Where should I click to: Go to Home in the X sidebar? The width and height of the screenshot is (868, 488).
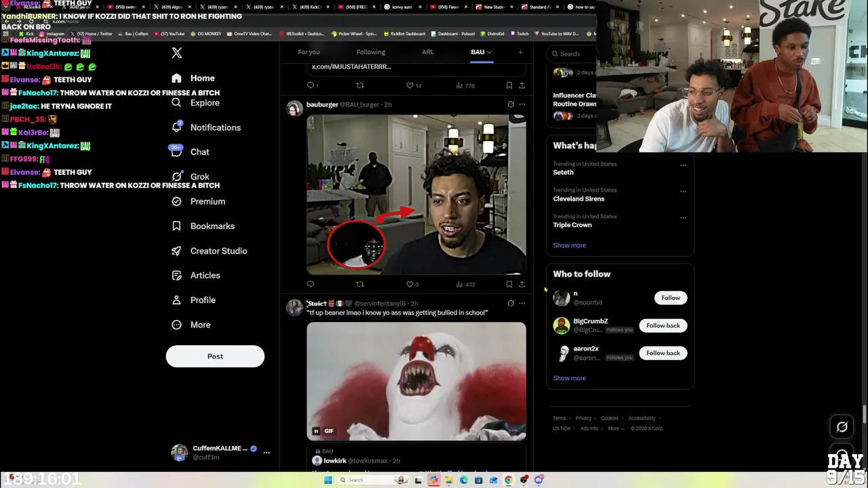pyautogui.click(x=193, y=78)
